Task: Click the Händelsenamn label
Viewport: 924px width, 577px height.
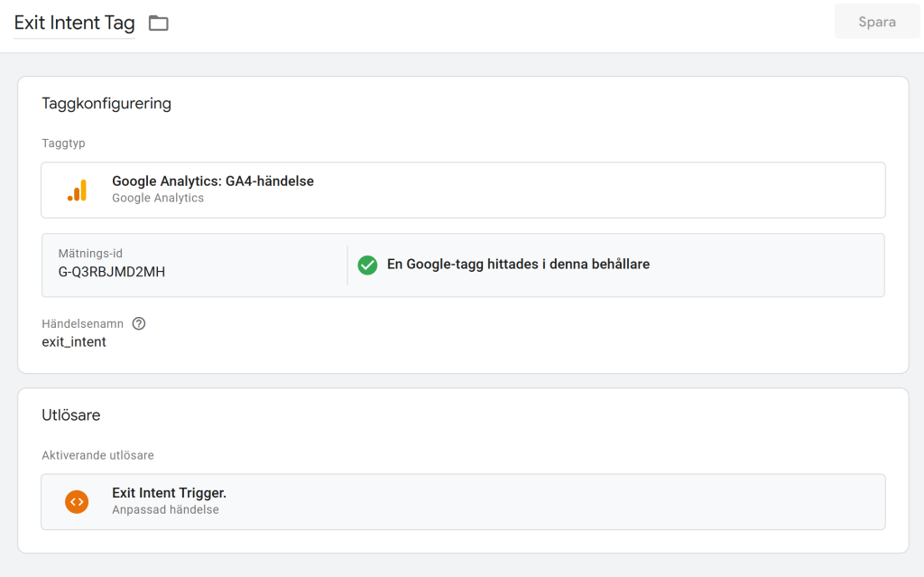Action: pos(82,324)
